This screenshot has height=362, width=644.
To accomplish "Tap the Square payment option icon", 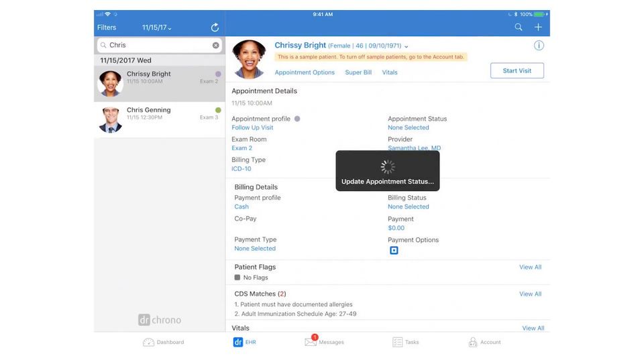I will (394, 250).
